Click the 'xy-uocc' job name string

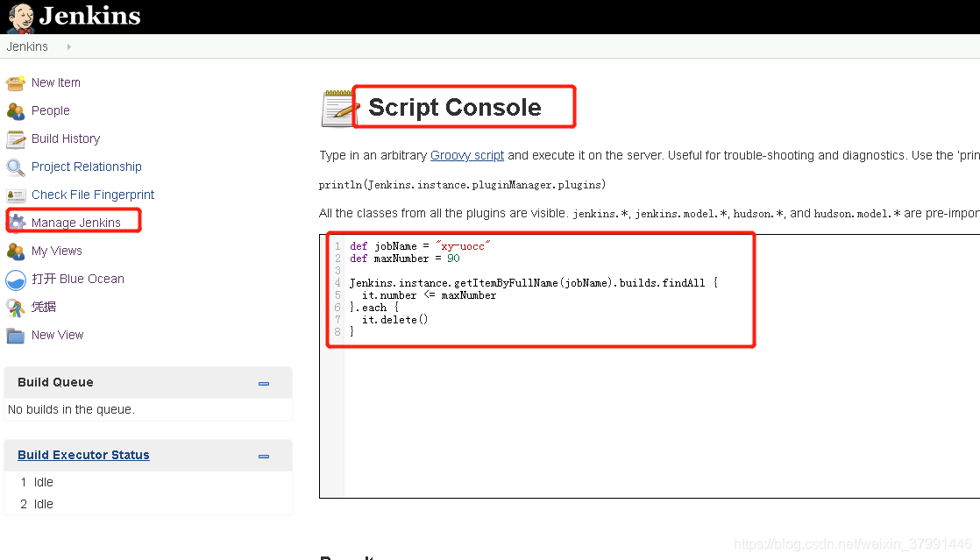click(463, 246)
